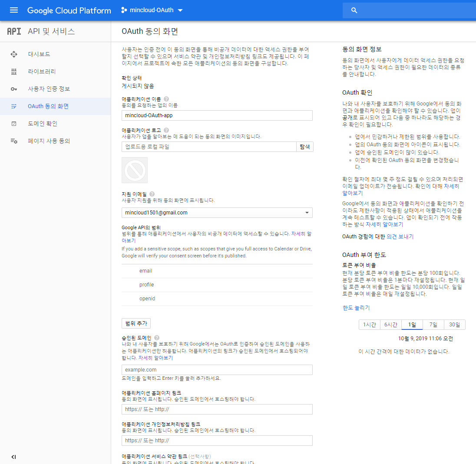Viewport: 476px width, 464px height.
Task: Click the email scope row
Action: click(x=217, y=271)
